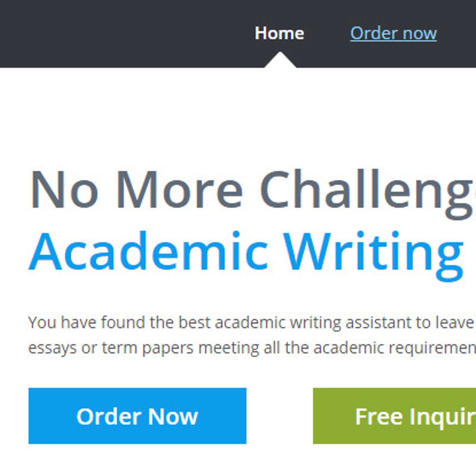
Task: Click the word 'More' in the gray heading
Action: [180, 189]
